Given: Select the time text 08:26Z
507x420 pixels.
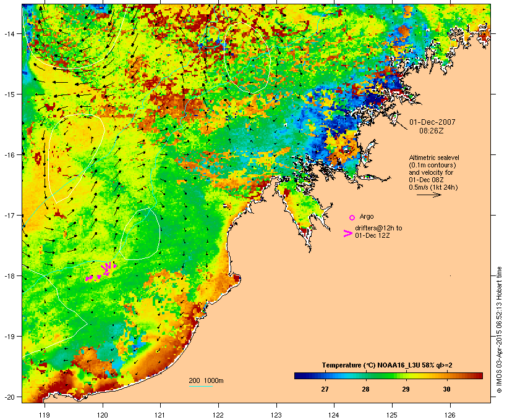Looking at the screenshot, I should [x=432, y=131].
